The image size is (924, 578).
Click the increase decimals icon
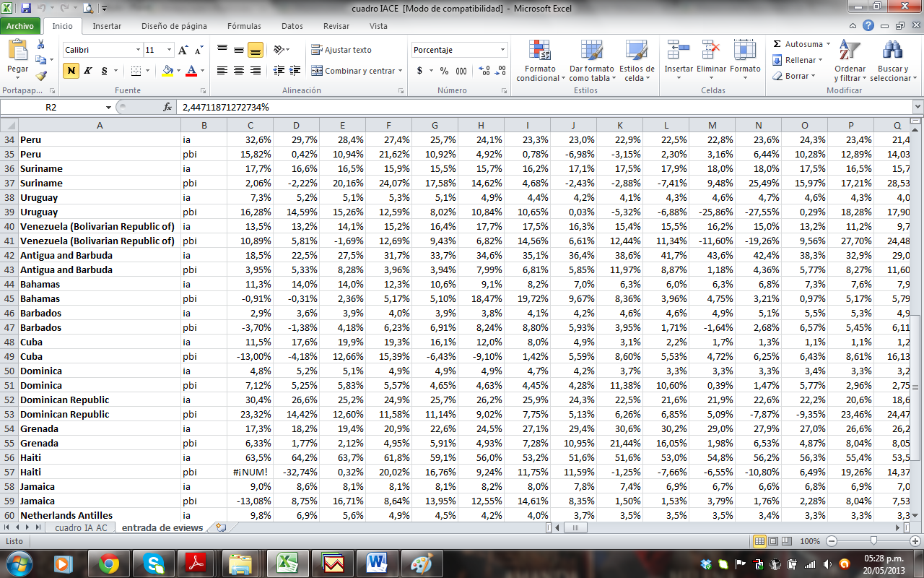484,71
